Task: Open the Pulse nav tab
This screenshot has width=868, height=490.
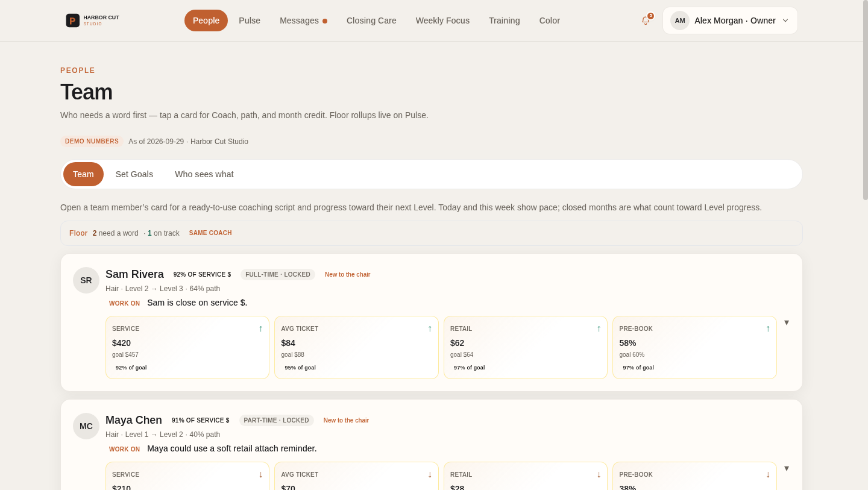Action: point(250,20)
